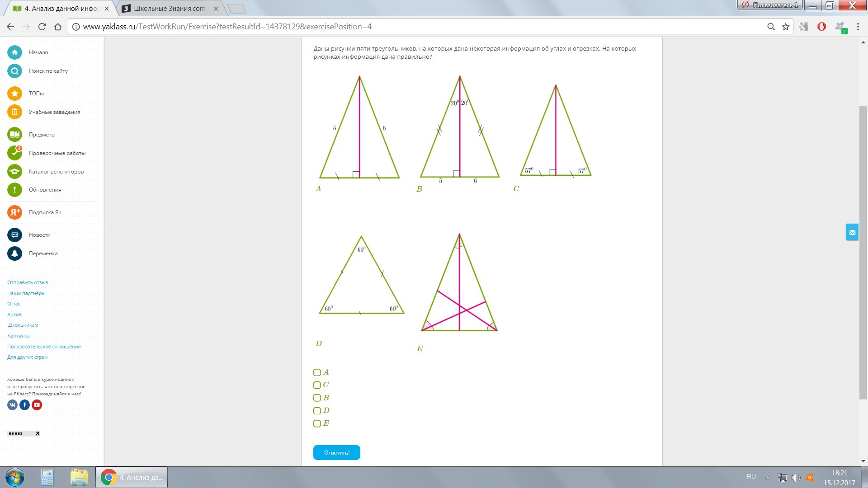Switch to Школьные Знания.com tab
Viewport: 868px width, 488px height.
point(169,9)
